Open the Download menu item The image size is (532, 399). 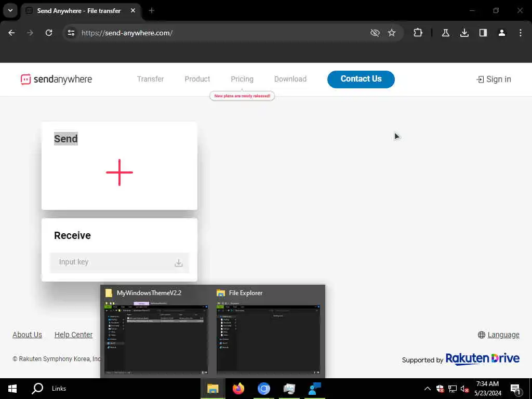point(290,79)
